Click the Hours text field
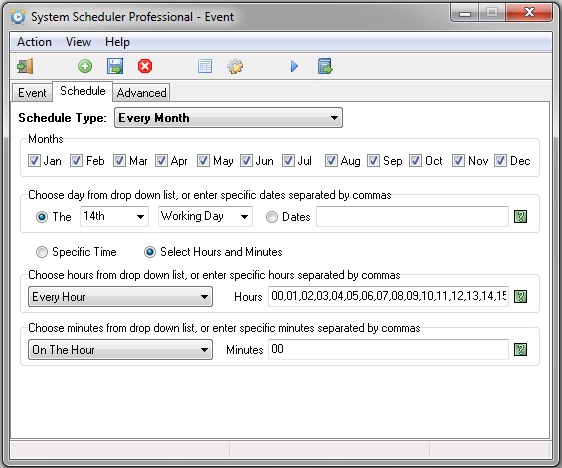The height and width of the screenshot is (468, 562). (x=388, y=296)
